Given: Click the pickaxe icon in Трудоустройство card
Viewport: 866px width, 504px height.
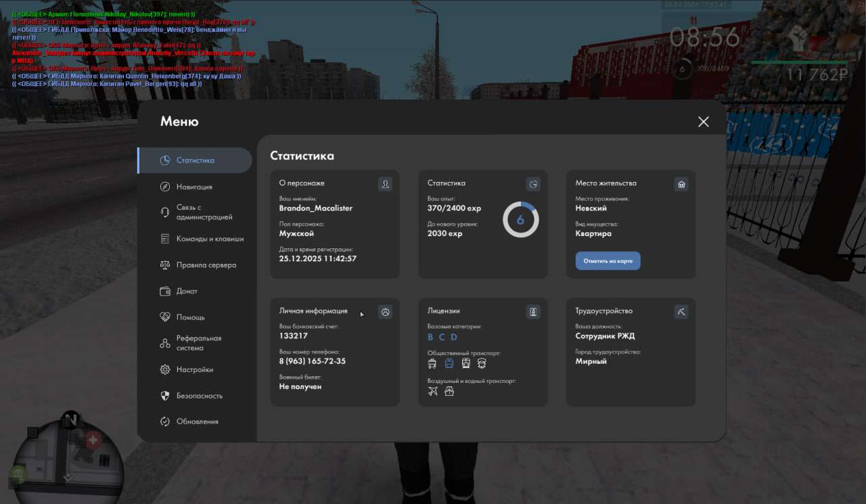Looking at the screenshot, I should [x=681, y=312].
